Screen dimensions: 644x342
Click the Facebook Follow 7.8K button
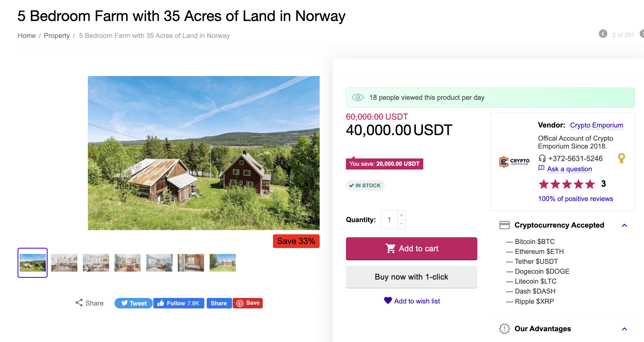click(179, 303)
